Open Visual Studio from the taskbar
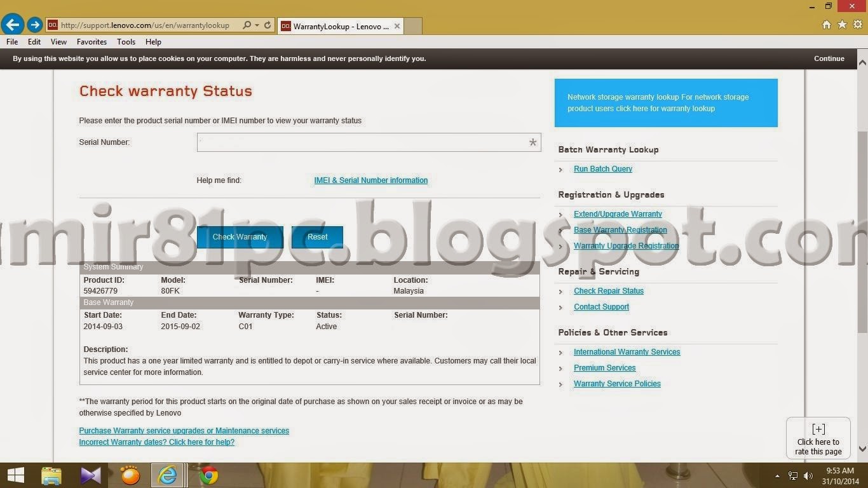 pos(91,475)
